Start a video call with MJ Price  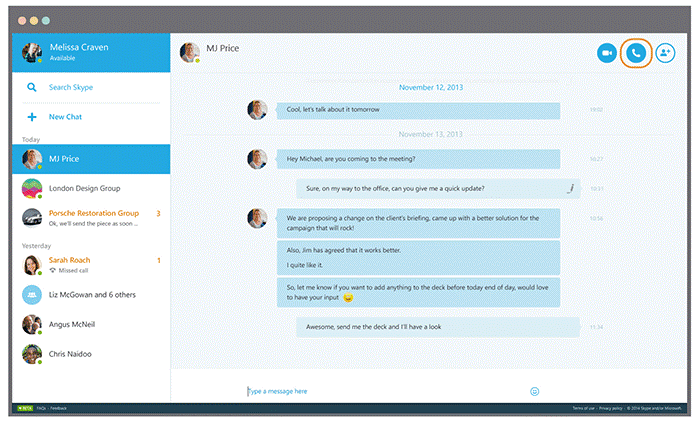[607, 53]
